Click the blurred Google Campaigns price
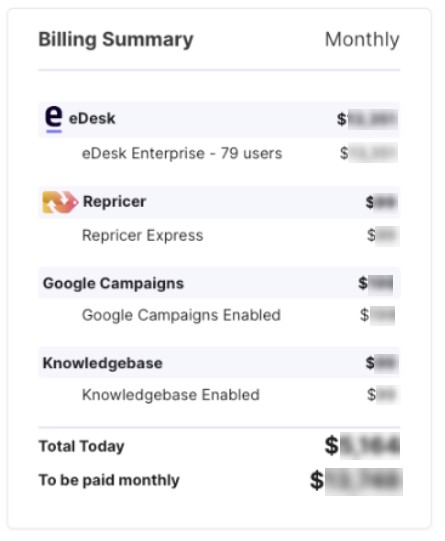The height and width of the screenshot is (541, 445). pyautogui.click(x=376, y=284)
